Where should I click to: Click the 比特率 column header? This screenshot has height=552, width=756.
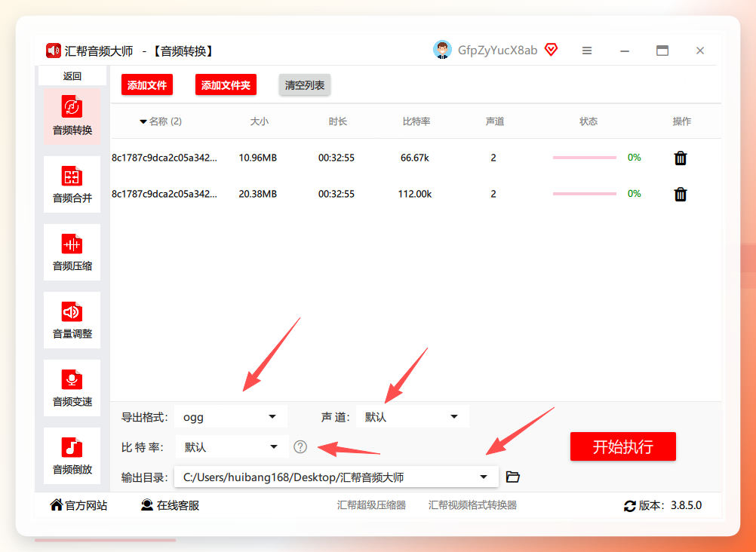coord(416,121)
